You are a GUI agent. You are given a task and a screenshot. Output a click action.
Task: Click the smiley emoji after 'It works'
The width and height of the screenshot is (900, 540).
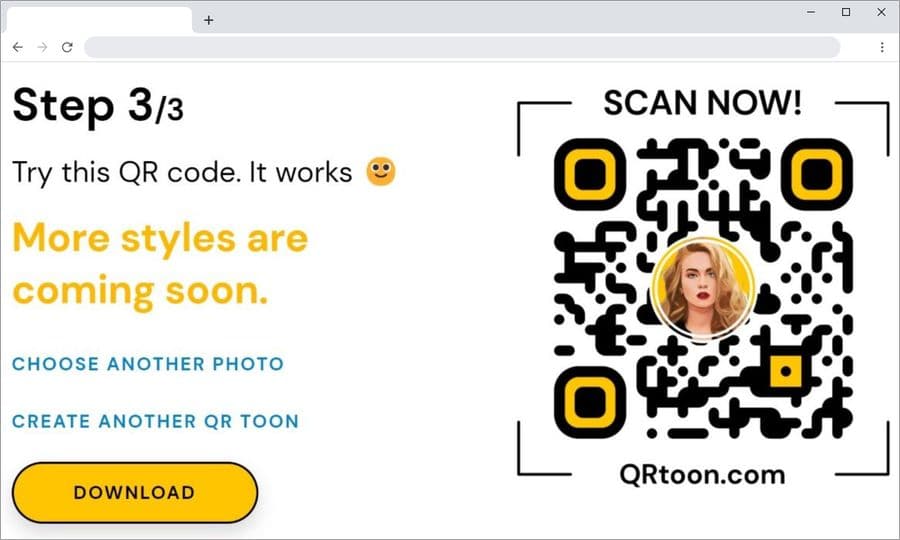point(381,172)
